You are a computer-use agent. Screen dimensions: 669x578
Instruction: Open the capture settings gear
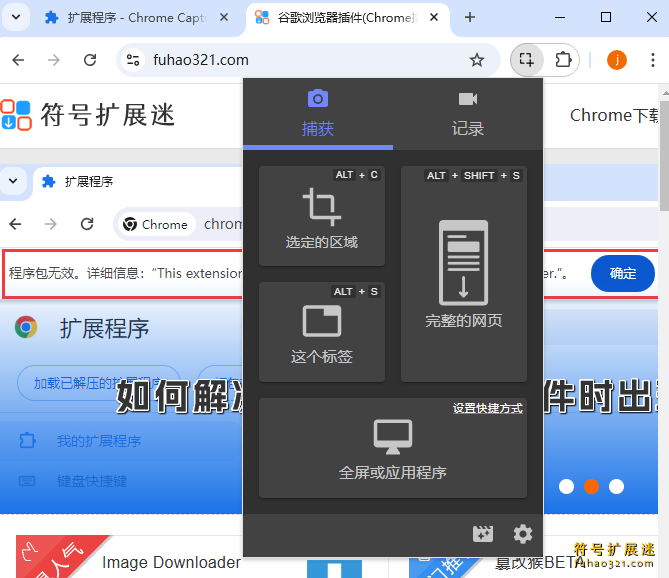[523, 534]
